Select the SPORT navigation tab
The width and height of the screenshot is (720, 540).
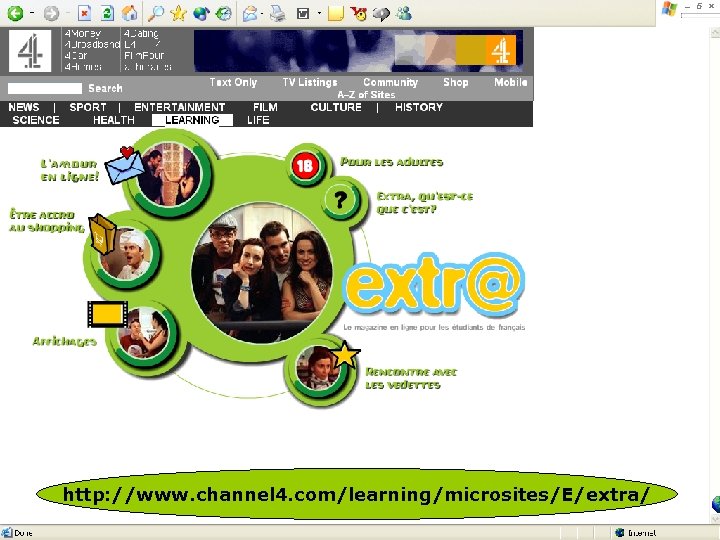[88, 107]
